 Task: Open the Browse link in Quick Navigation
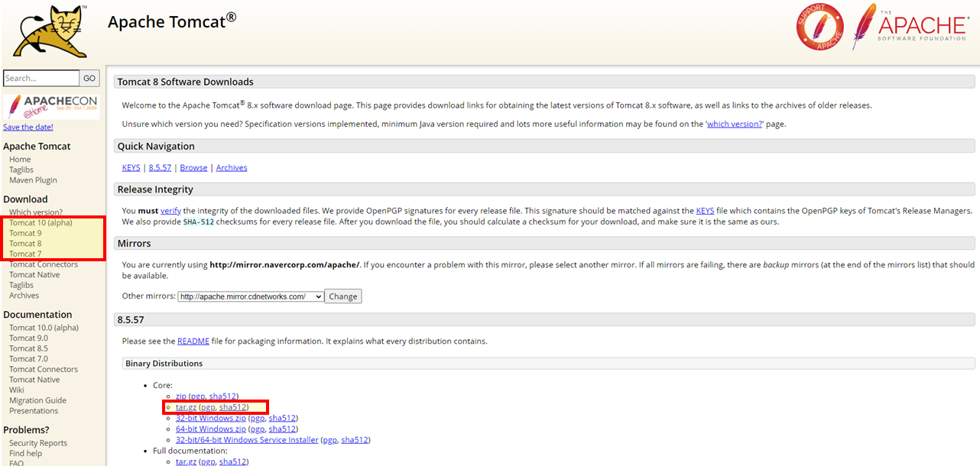(193, 167)
